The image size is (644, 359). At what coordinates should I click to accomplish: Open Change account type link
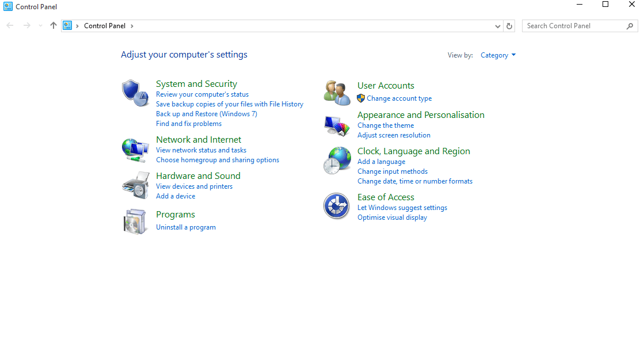(399, 98)
